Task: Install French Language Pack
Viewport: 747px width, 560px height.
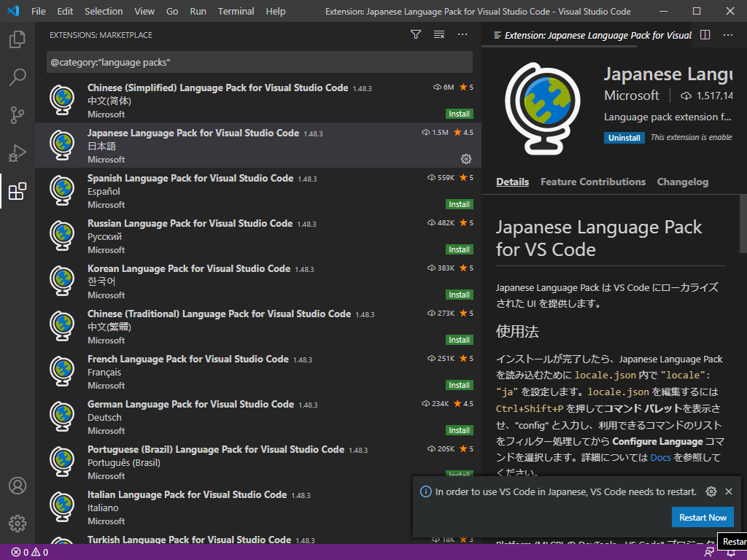Action: pos(460,385)
